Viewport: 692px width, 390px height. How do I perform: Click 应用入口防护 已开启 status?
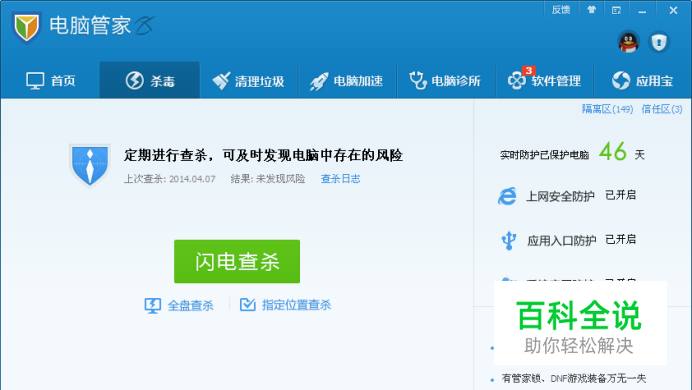pyautogui.click(x=621, y=240)
